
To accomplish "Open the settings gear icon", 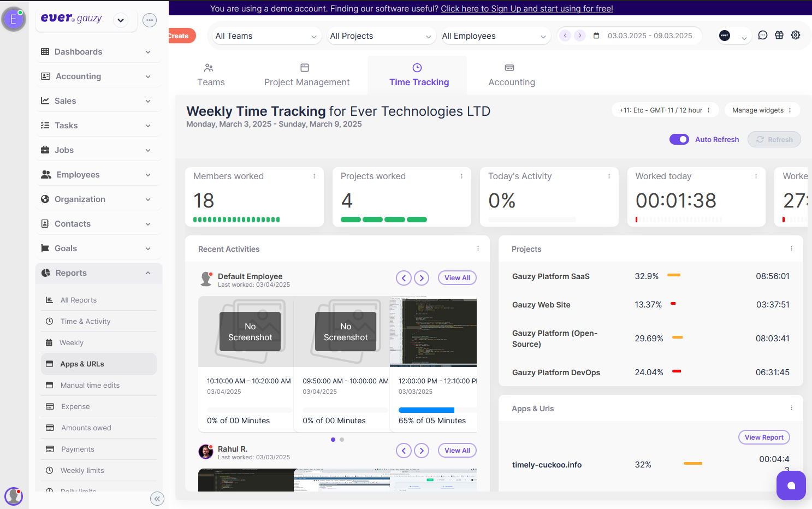I will click(796, 35).
